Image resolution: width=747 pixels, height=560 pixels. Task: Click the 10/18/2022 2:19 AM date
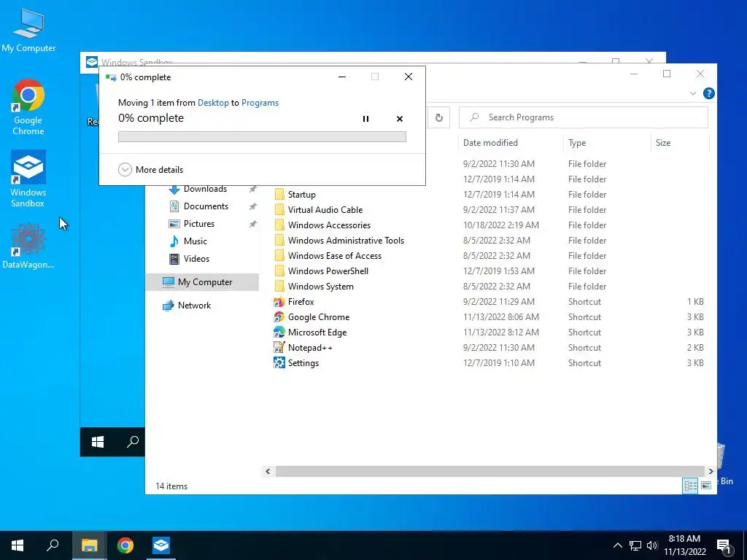tap(500, 225)
